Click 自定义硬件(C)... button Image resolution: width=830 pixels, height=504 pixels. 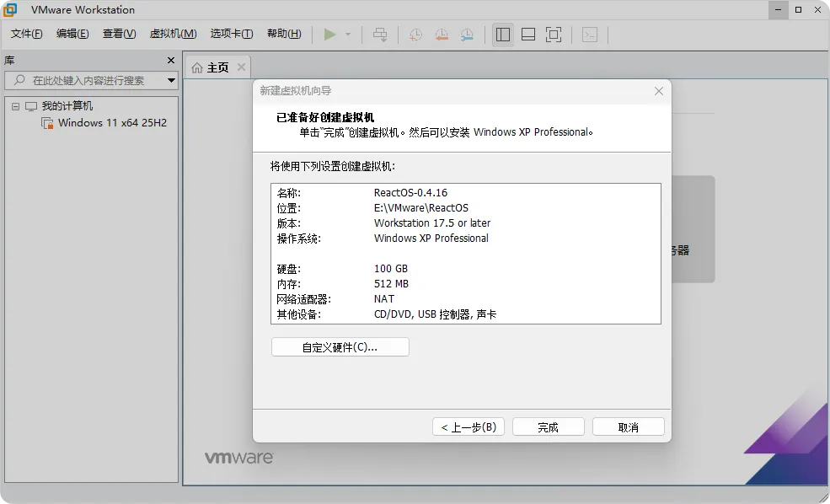coord(340,347)
